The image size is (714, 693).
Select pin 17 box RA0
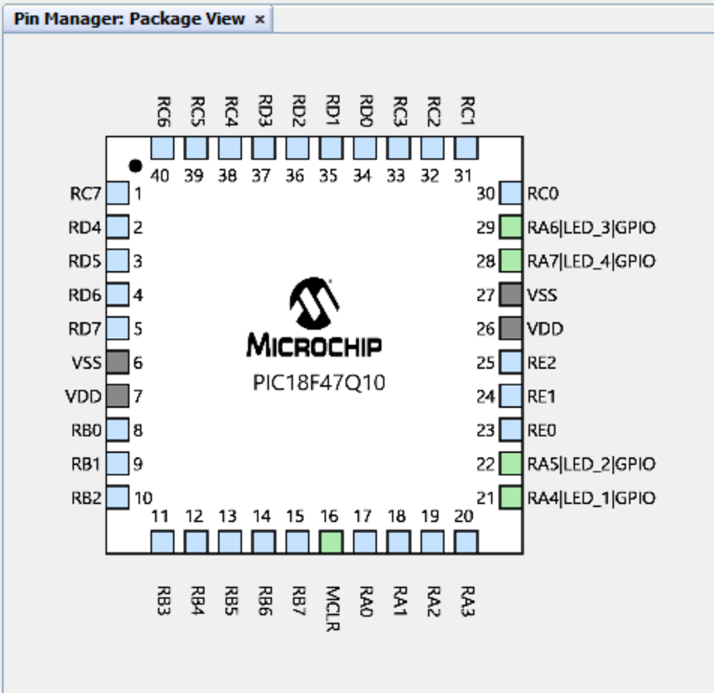point(365,542)
